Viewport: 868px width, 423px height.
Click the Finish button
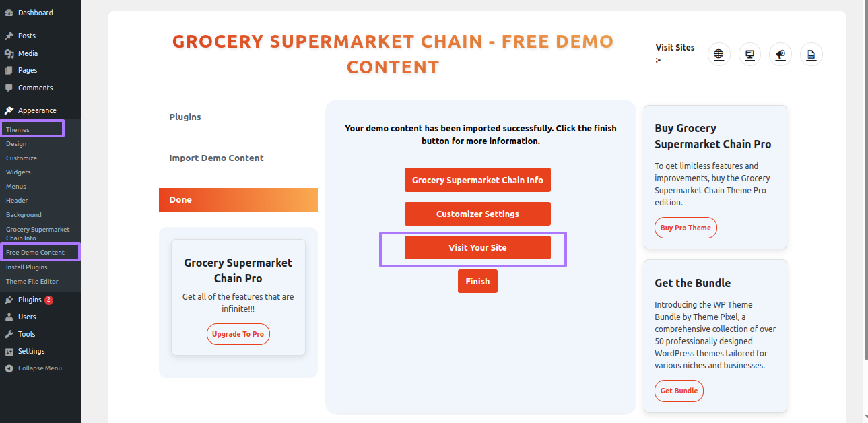tap(477, 281)
